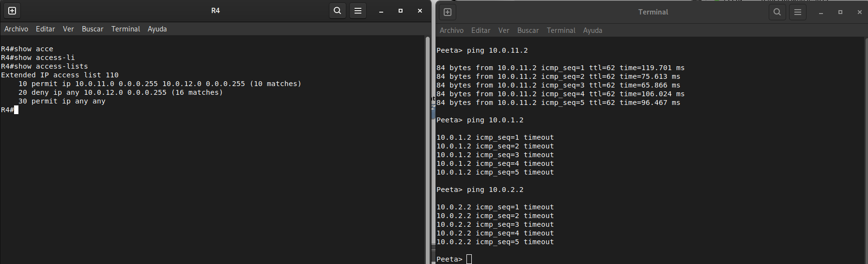Image resolution: width=868 pixels, height=264 pixels.
Task: Click 'Peeta> ping 10.0.11.2' command
Action: tap(482, 50)
